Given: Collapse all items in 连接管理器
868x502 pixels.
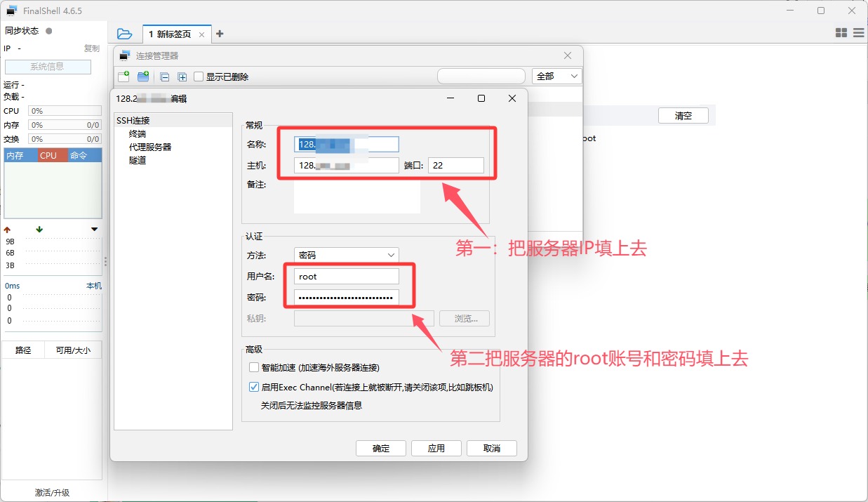Looking at the screenshot, I should [165, 77].
